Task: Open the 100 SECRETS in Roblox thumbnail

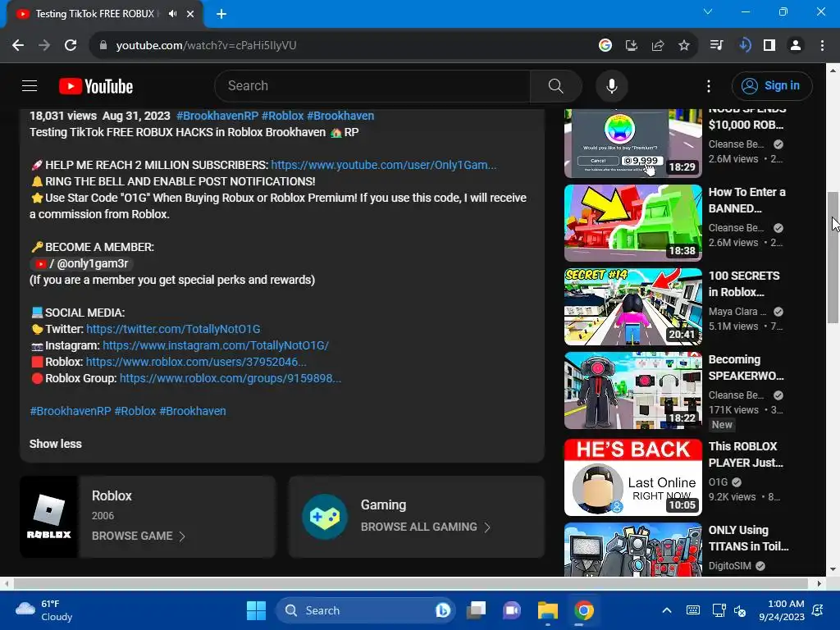Action: (632, 307)
